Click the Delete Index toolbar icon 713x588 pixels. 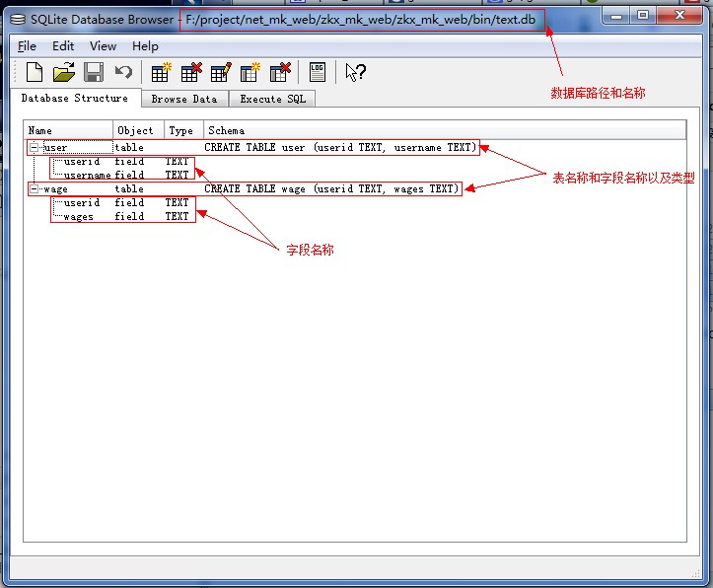[280, 72]
